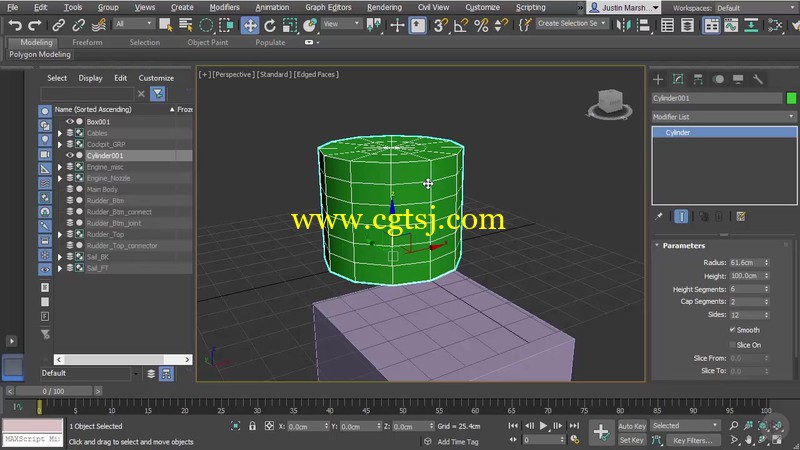Screen dimensions: 800x450
Task: Open the Selected key filter dropdown
Action: pyautogui.click(x=685, y=426)
